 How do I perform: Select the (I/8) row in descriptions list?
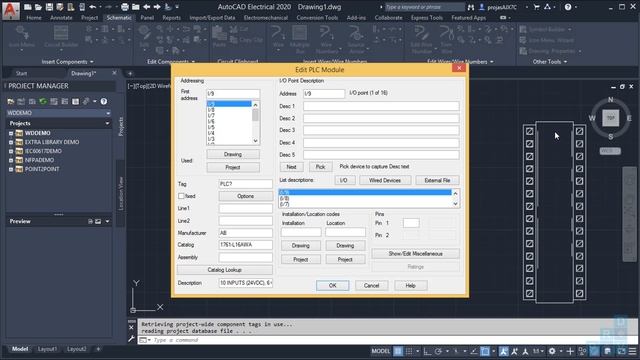coord(365,198)
